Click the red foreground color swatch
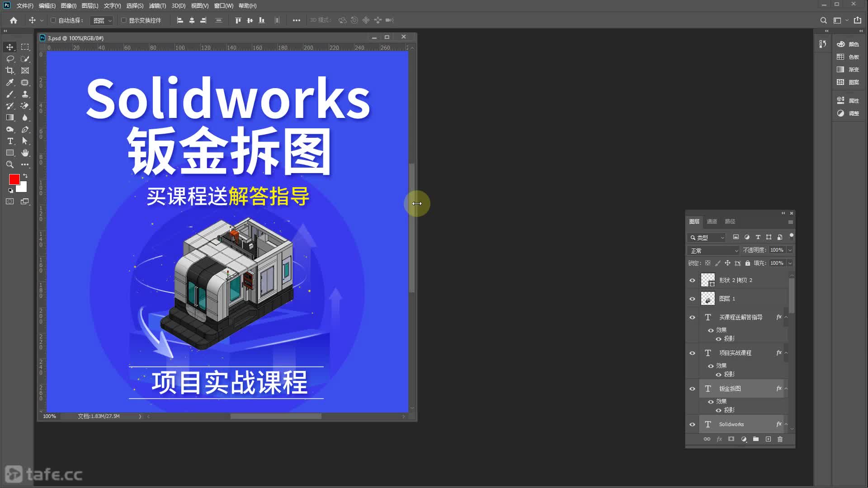 pos(14,179)
